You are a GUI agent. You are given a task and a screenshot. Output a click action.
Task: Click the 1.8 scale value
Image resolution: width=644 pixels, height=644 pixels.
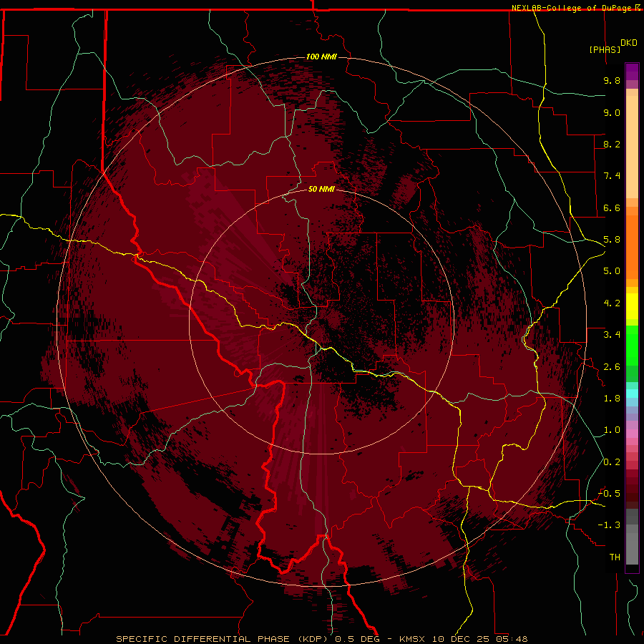click(612, 399)
